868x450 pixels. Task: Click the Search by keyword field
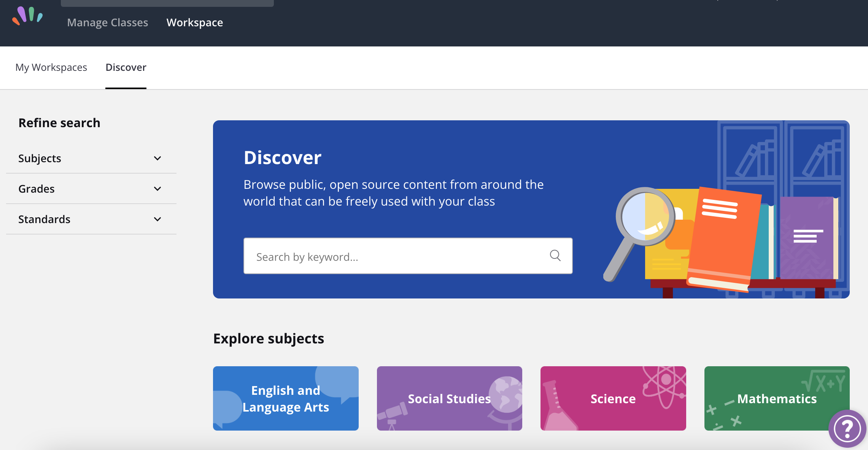coord(408,256)
